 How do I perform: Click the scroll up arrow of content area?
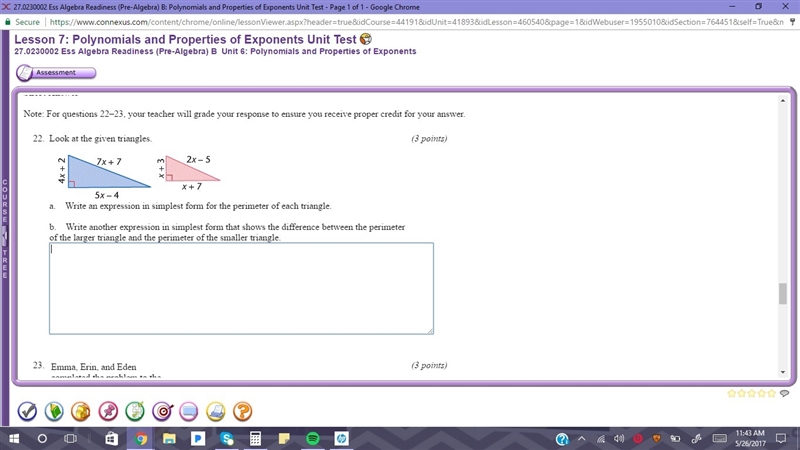[x=783, y=101]
